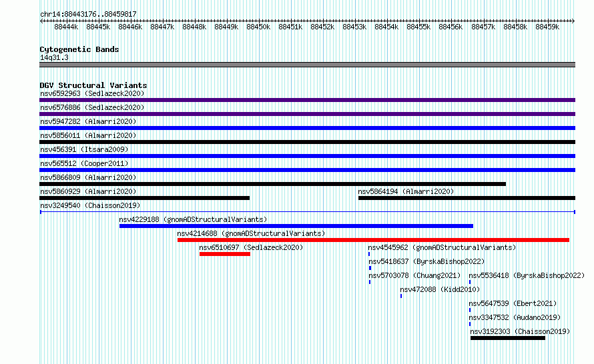
Task: Click the gray 14q31.3 cytogenetic band bar
Action: pyautogui.click(x=307, y=65)
